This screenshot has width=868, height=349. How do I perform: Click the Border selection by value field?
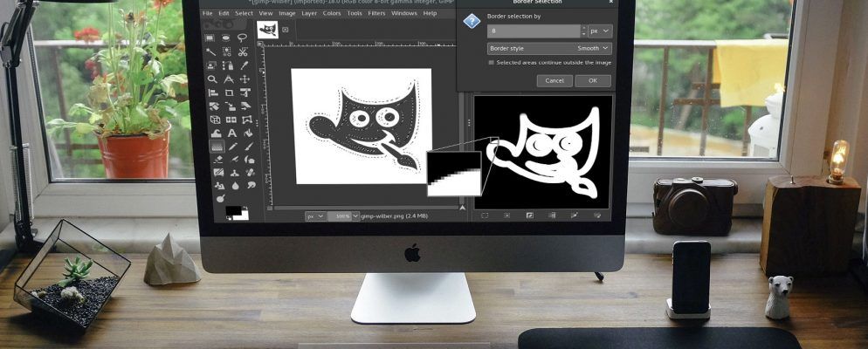(534, 31)
